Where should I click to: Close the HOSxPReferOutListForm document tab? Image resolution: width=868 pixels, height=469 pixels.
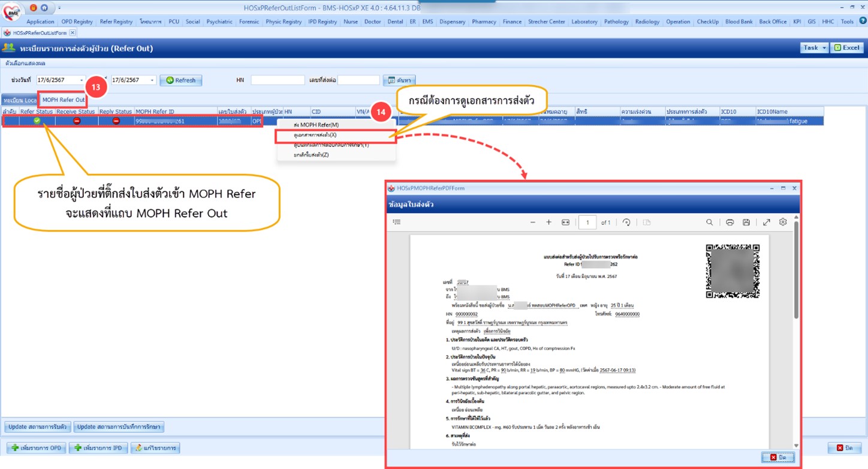(73, 33)
